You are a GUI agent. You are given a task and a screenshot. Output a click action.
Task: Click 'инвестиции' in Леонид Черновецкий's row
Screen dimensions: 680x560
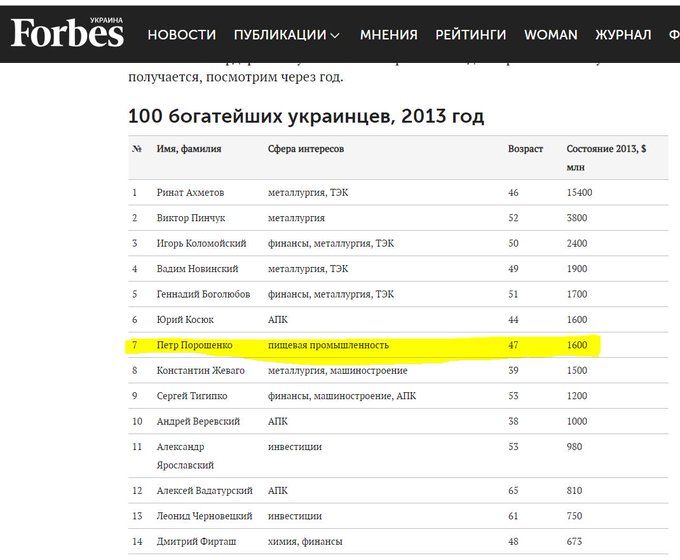(x=295, y=516)
